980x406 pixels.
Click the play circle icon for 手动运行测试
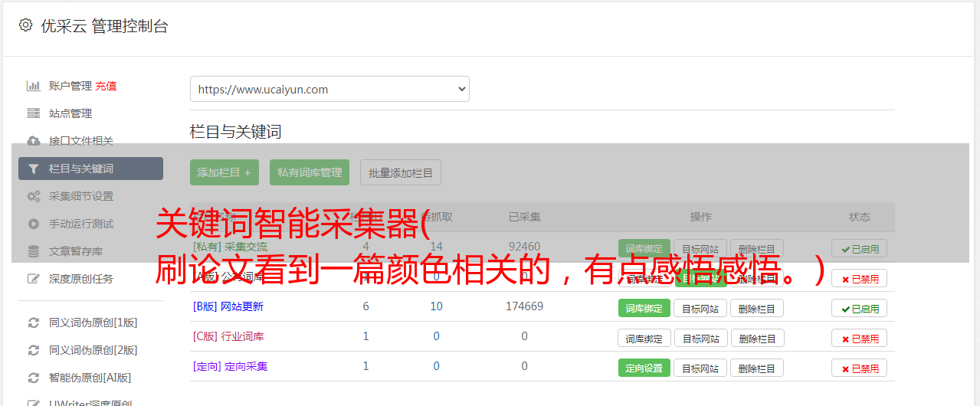(x=33, y=224)
